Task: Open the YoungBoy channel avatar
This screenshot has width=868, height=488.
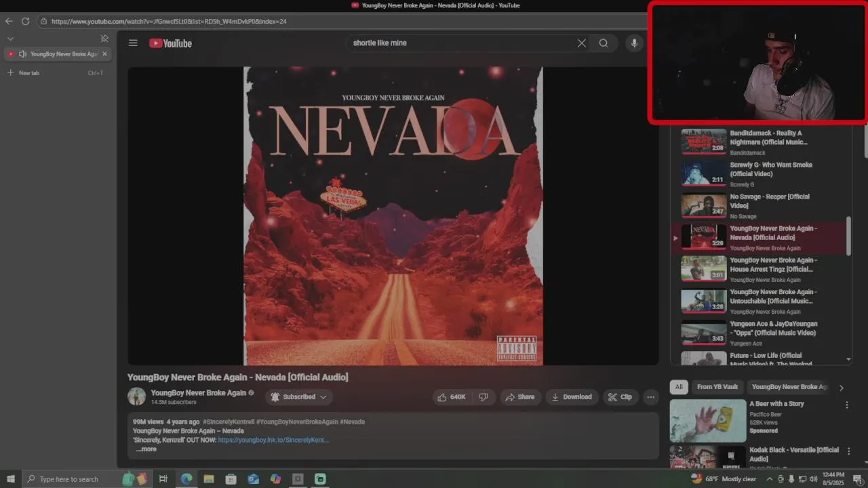Action: tap(137, 396)
